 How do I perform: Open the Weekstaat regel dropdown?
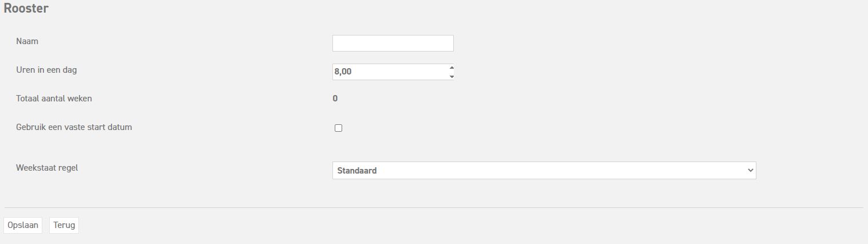click(x=544, y=170)
